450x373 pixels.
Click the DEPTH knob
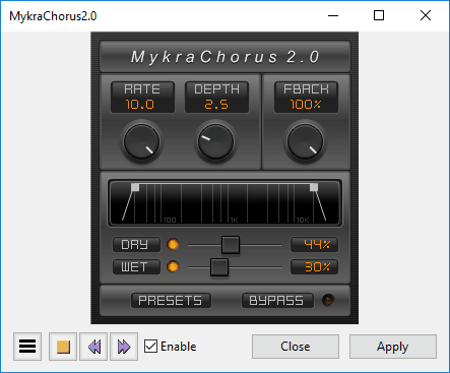[216, 142]
